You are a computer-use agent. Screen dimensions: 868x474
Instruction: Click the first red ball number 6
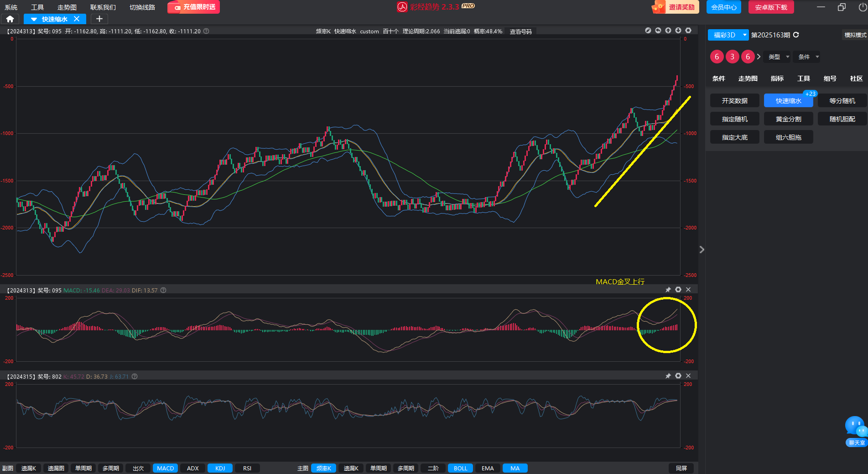click(x=717, y=57)
